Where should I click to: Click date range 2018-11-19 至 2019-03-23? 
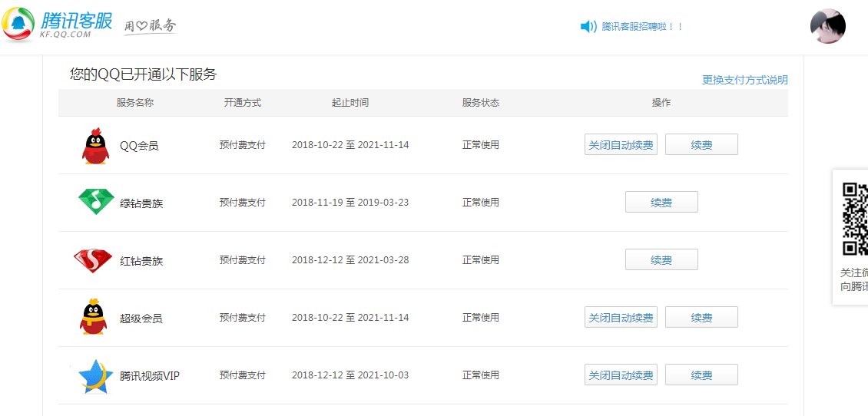tap(350, 203)
